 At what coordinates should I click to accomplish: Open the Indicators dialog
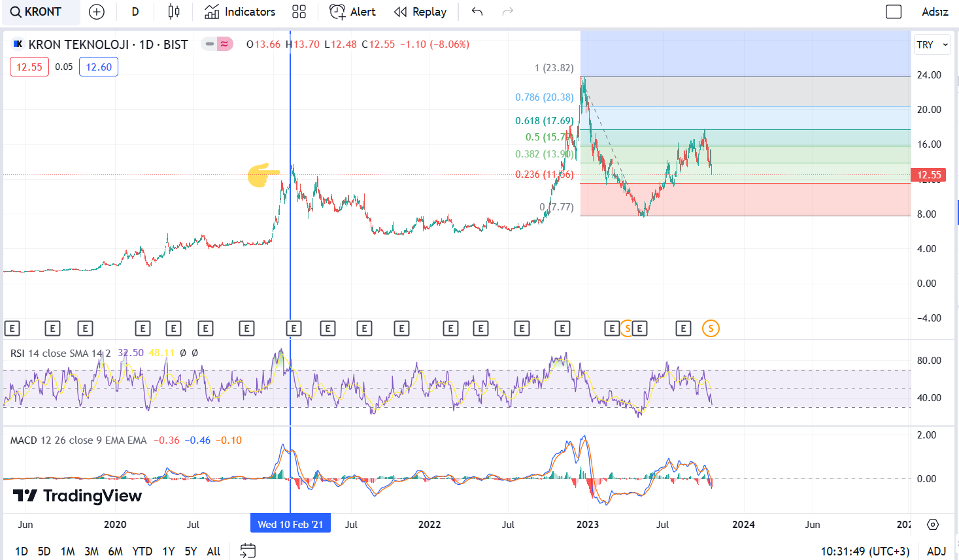pyautogui.click(x=240, y=12)
